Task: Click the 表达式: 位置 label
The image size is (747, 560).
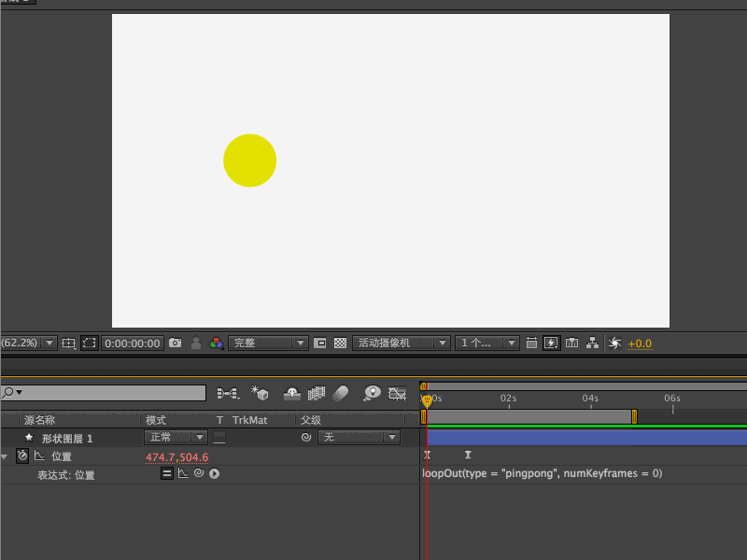Action: point(66,475)
